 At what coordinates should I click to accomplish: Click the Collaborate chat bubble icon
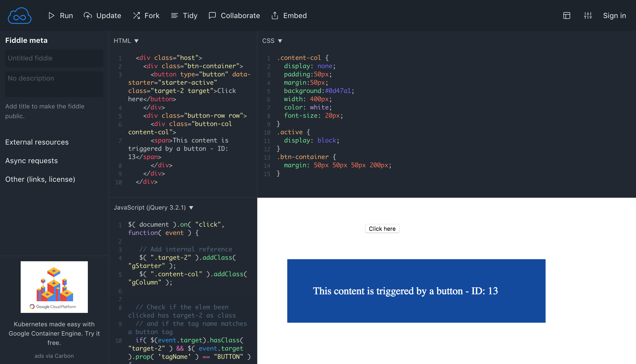212,16
